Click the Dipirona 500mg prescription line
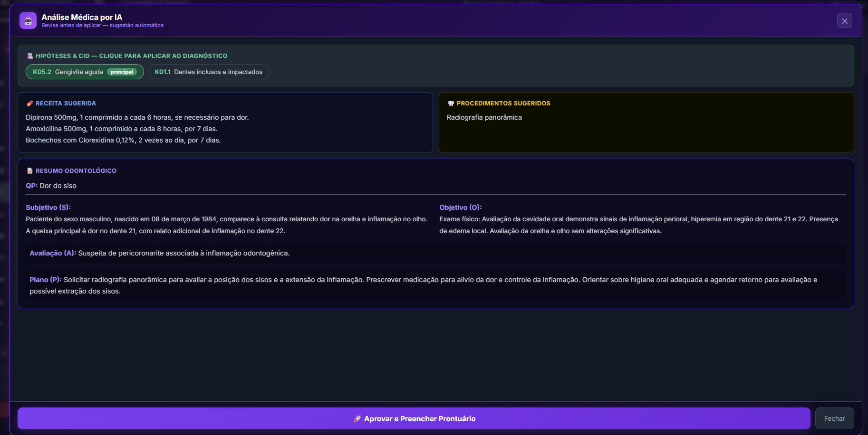The image size is (868, 435). tap(137, 117)
